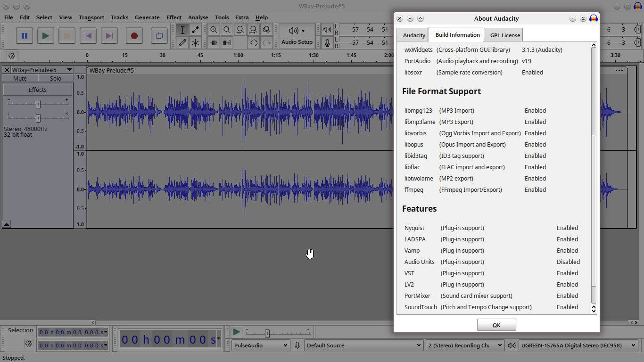Open the PulseAudio host dropdown
Image resolution: width=644 pixels, height=362 pixels.
point(260,346)
